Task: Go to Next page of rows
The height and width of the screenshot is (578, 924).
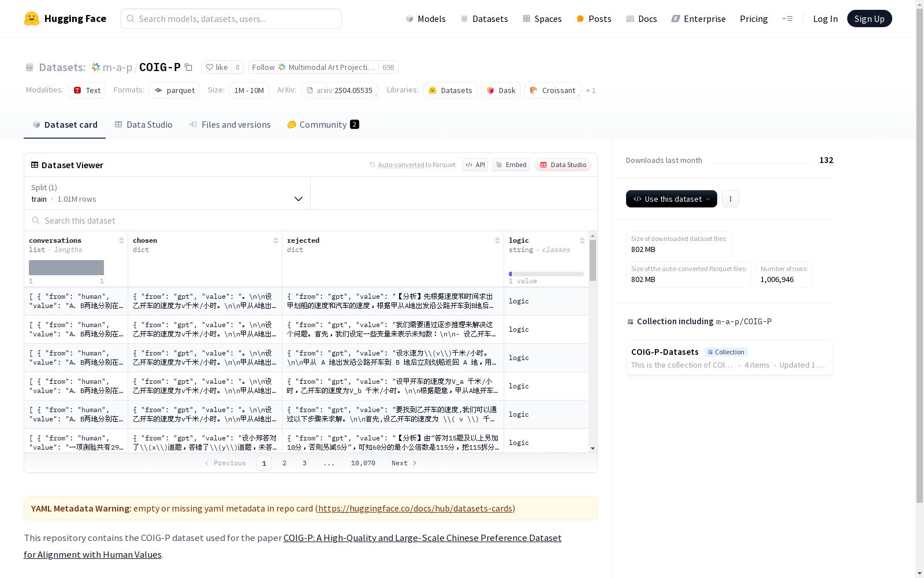Action: click(404, 463)
